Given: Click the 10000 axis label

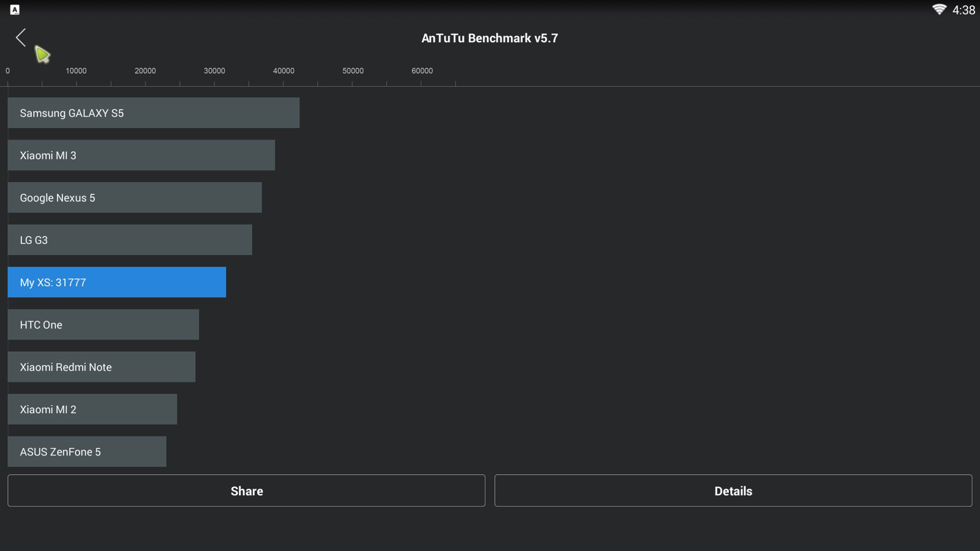Looking at the screenshot, I should click(76, 70).
